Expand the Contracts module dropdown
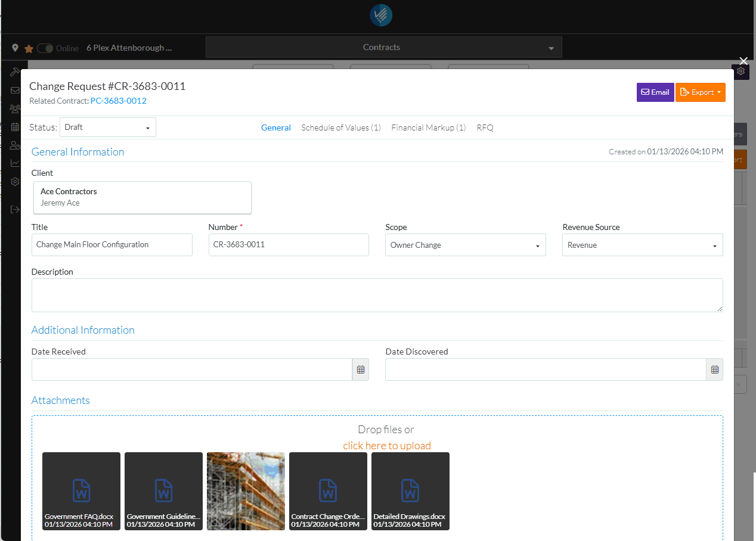Screen dimensions: 756x541 383,48
